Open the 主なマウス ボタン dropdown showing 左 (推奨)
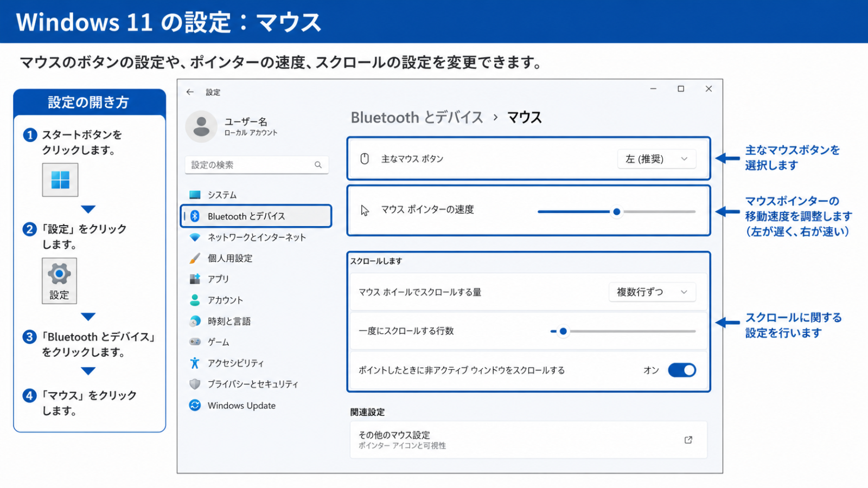 tap(656, 159)
